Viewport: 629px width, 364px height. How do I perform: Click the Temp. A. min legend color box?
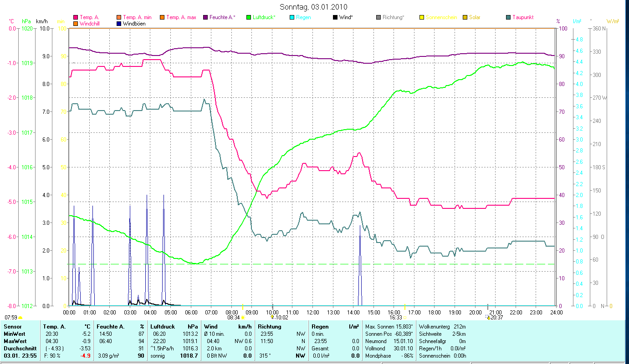click(119, 17)
